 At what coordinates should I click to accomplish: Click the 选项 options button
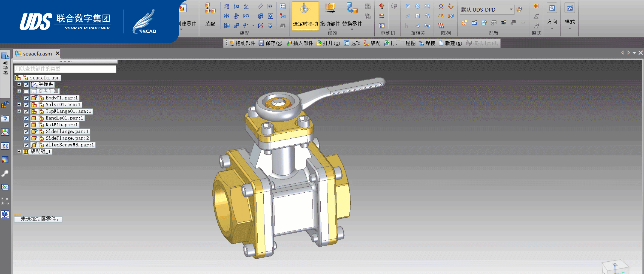[x=352, y=43]
